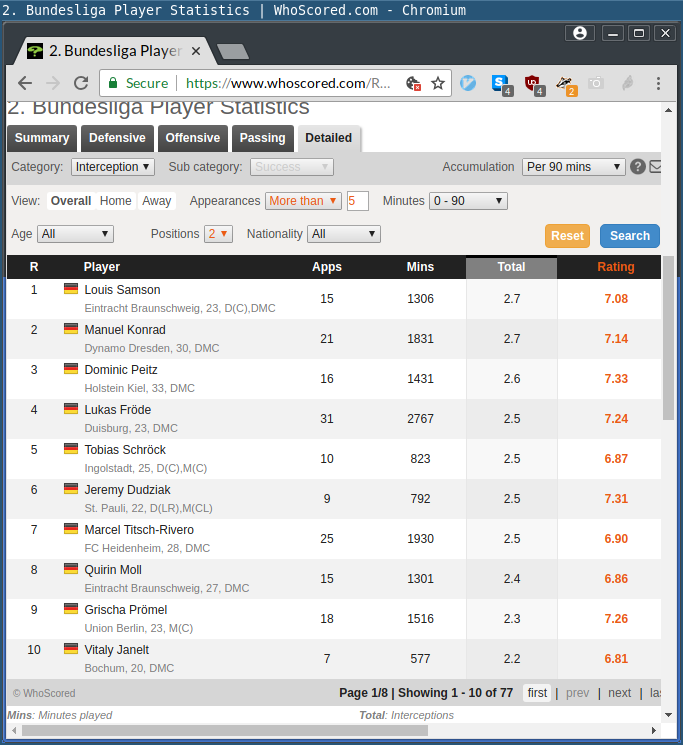
Task: Click the browser back arrow
Action: 25,83
